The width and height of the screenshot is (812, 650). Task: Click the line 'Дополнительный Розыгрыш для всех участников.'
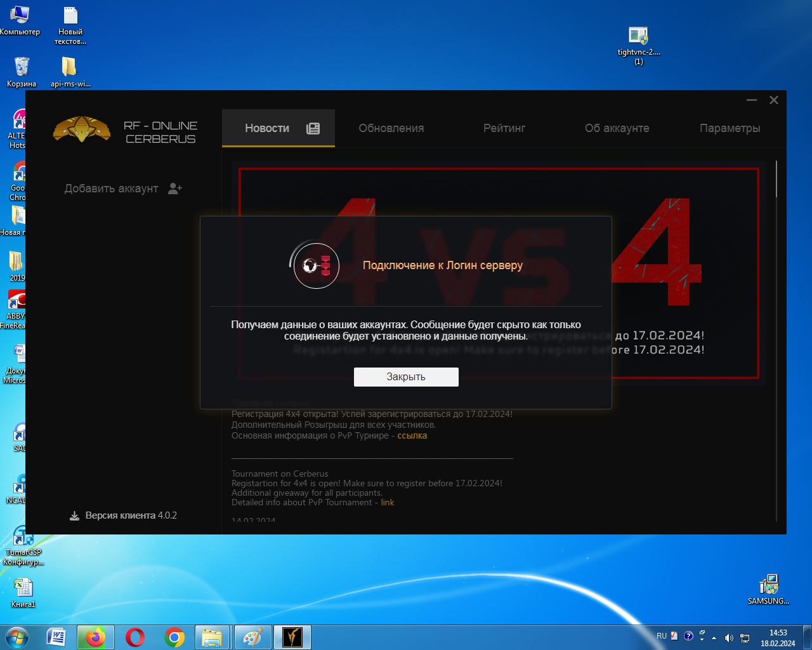tap(334, 425)
